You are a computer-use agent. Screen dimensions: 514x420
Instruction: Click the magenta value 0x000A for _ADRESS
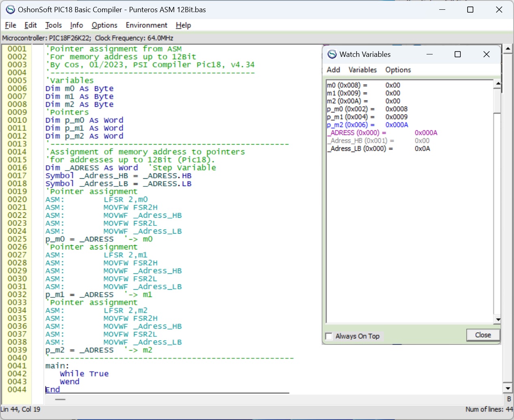coord(426,133)
